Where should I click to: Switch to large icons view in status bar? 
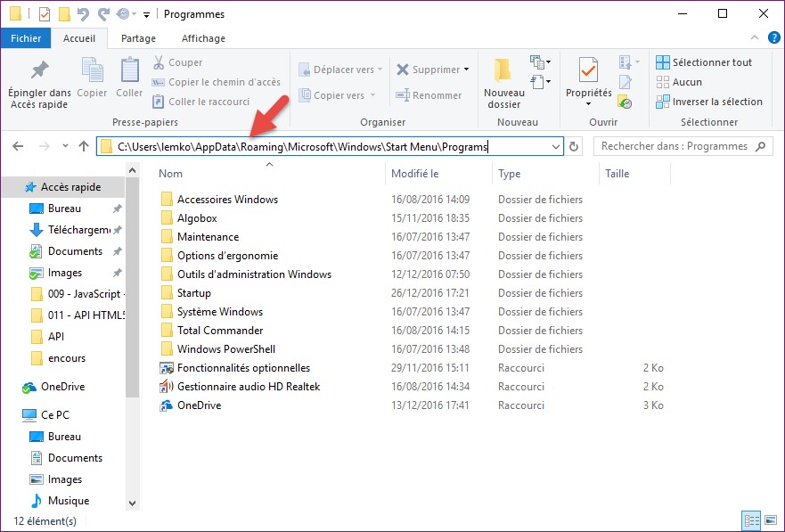click(771, 520)
